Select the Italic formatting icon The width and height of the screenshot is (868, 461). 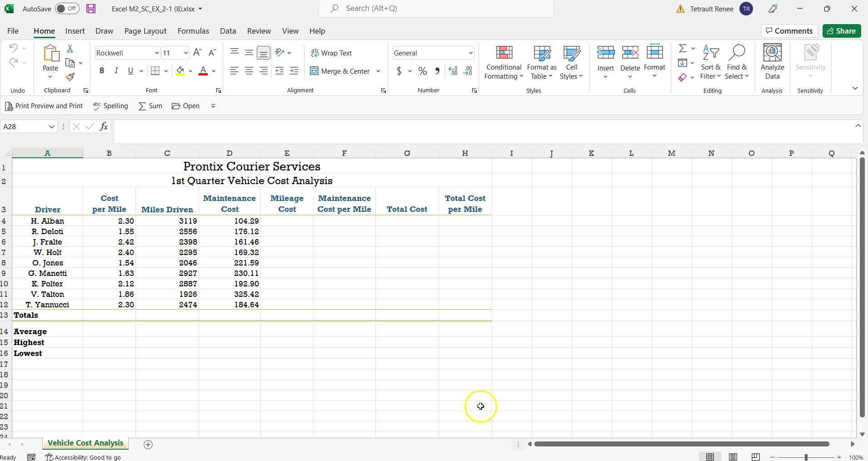116,71
